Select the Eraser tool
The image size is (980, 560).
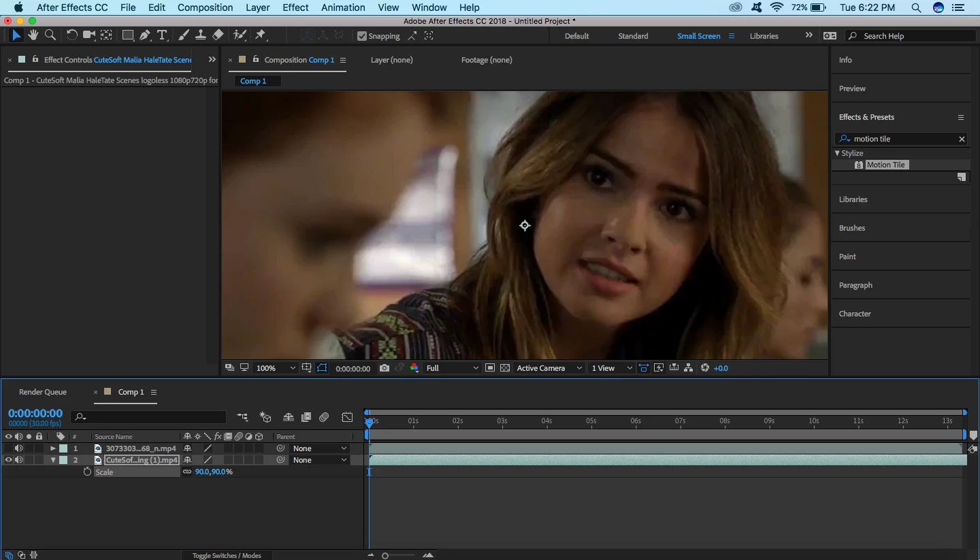tap(218, 35)
